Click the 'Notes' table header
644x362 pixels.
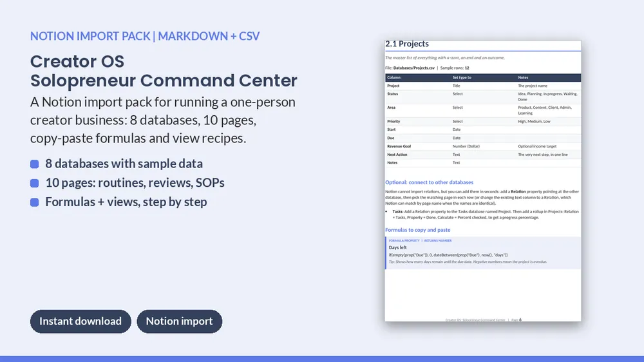pos(523,77)
